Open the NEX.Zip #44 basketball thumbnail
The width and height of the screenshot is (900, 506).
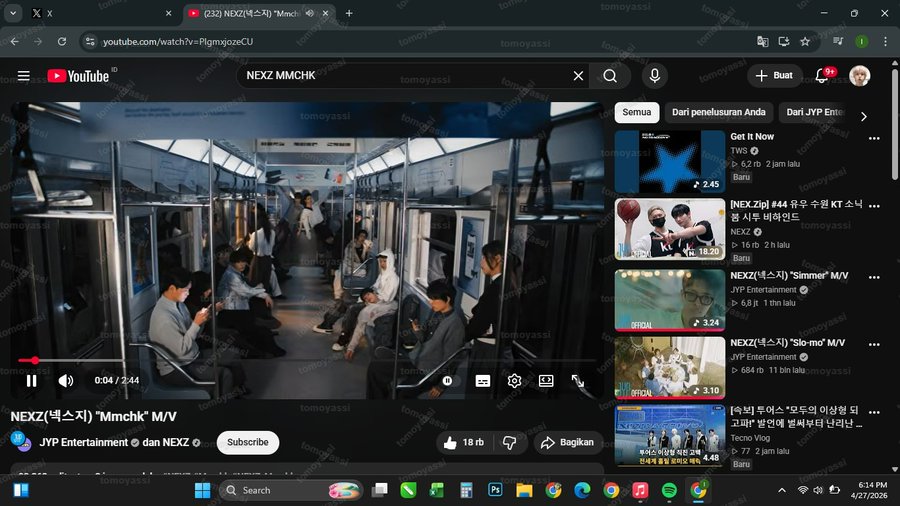coord(670,229)
